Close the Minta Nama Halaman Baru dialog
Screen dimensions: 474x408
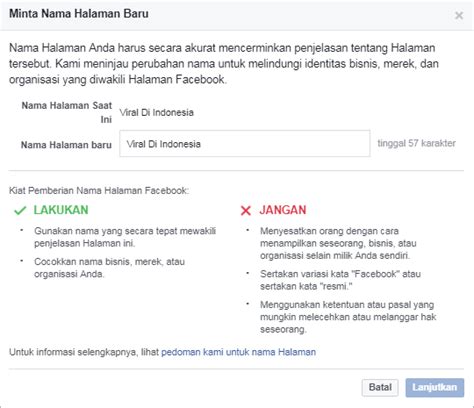coord(459,15)
